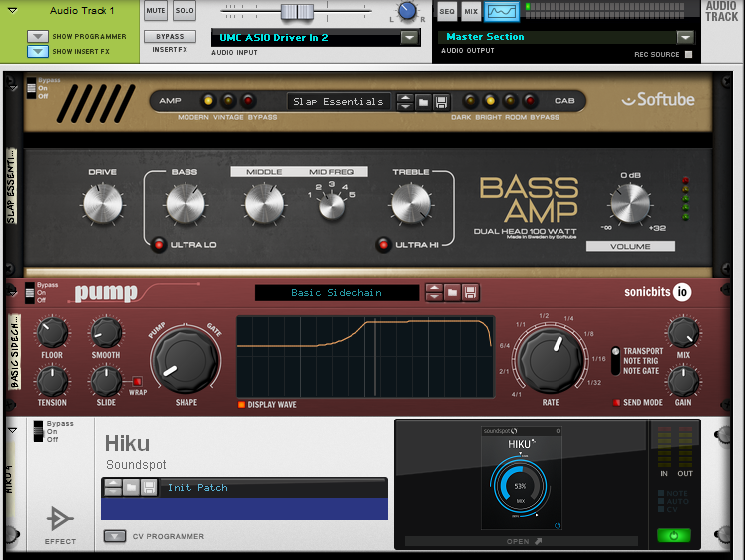Bypass the insert FX

pos(170,37)
